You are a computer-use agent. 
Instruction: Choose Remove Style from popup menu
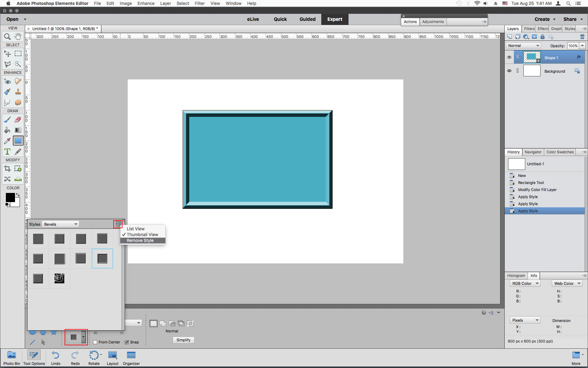click(140, 240)
